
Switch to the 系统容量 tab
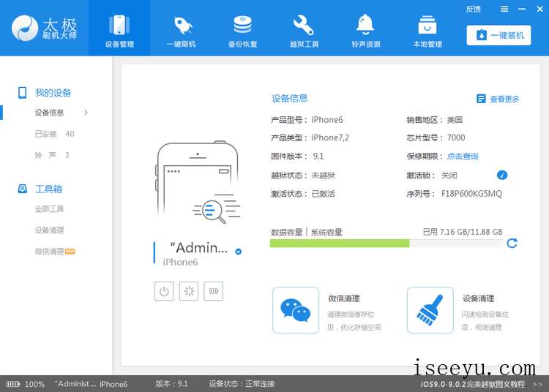click(326, 232)
